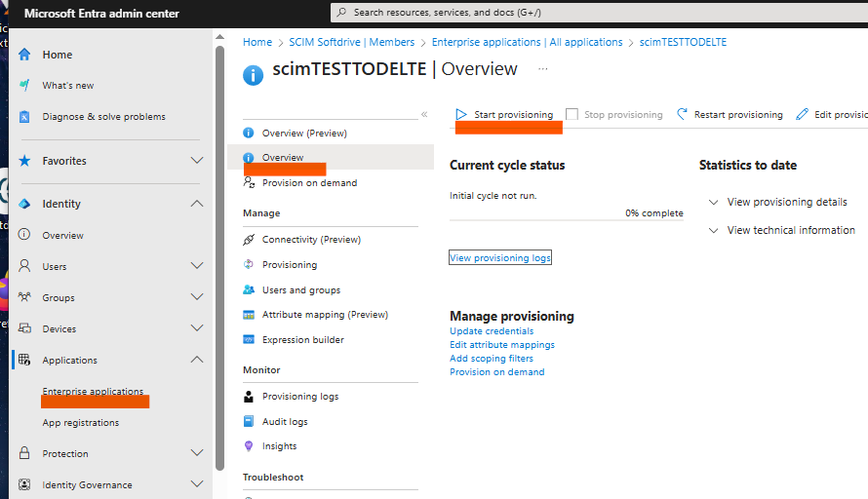Click the Provisioning sync icon
The height and width of the screenshot is (499, 868).
click(249, 264)
